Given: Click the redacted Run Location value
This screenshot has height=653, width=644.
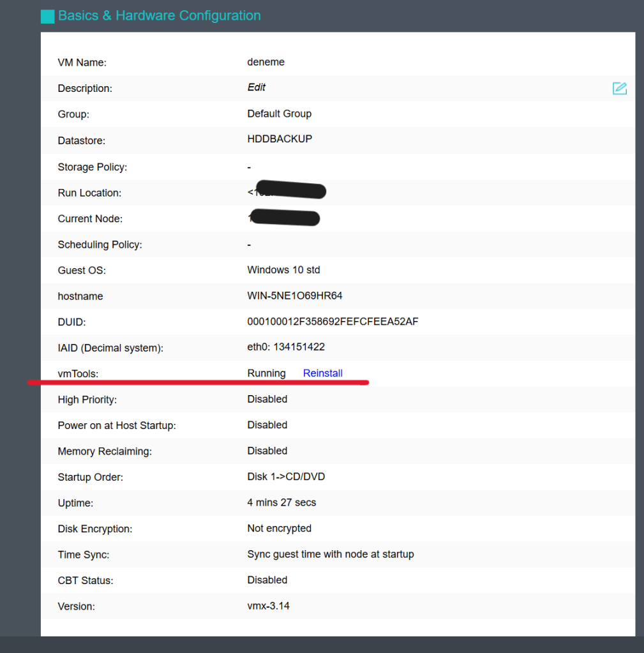Looking at the screenshot, I should [287, 191].
